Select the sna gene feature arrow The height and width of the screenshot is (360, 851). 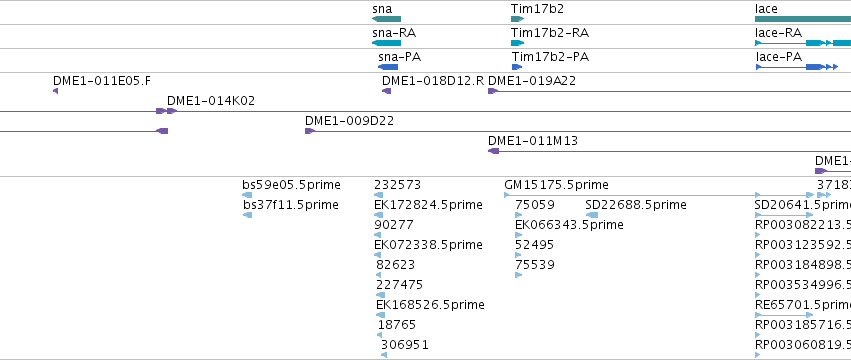coord(386,19)
